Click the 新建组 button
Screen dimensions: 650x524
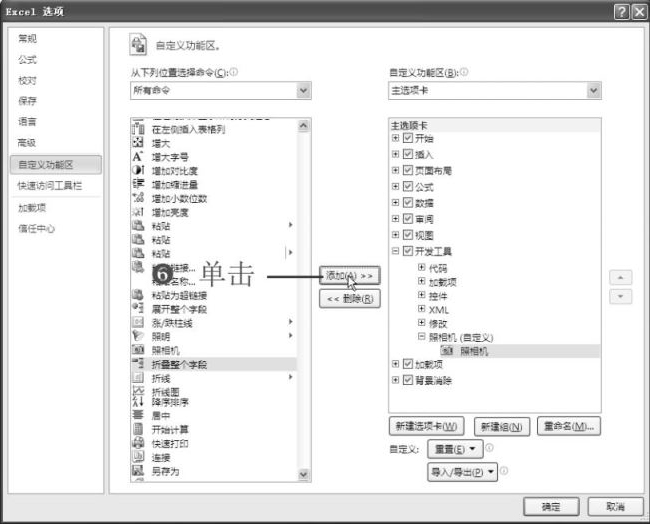(x=502, y=426)
